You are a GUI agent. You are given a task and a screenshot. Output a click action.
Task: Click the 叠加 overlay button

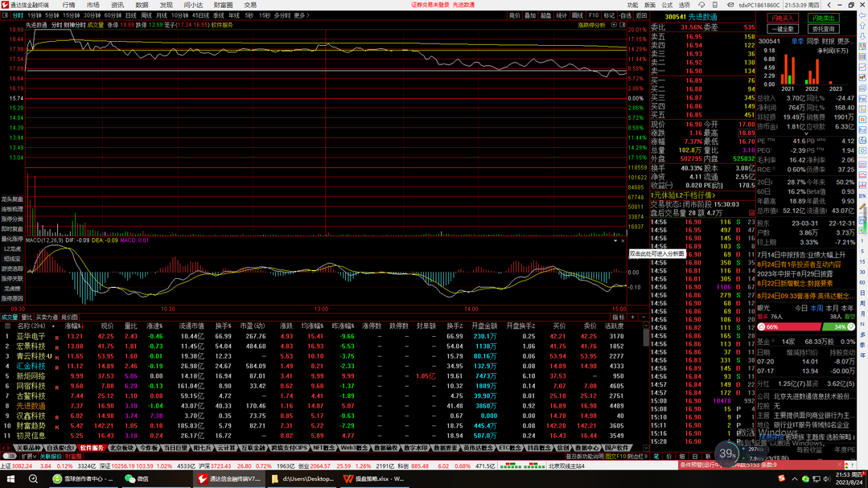(530, 15)
